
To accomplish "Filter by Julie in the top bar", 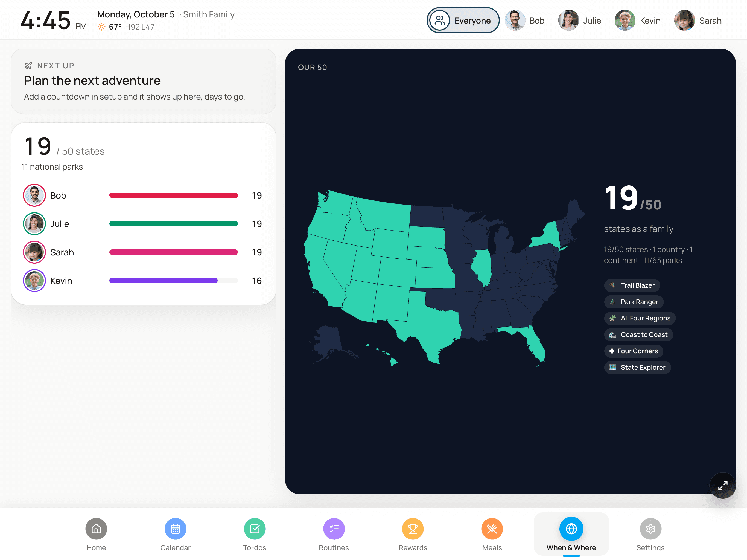I will 580,20.
